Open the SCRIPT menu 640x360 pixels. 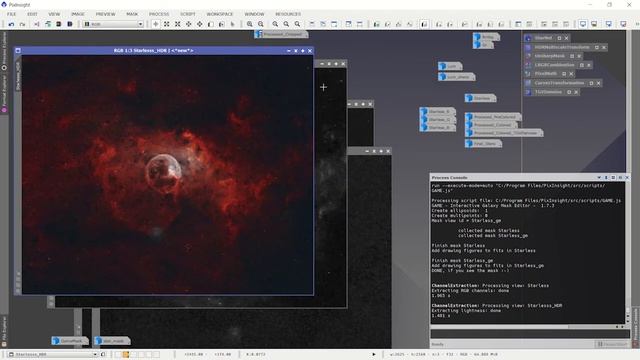(x=188, y=14)
